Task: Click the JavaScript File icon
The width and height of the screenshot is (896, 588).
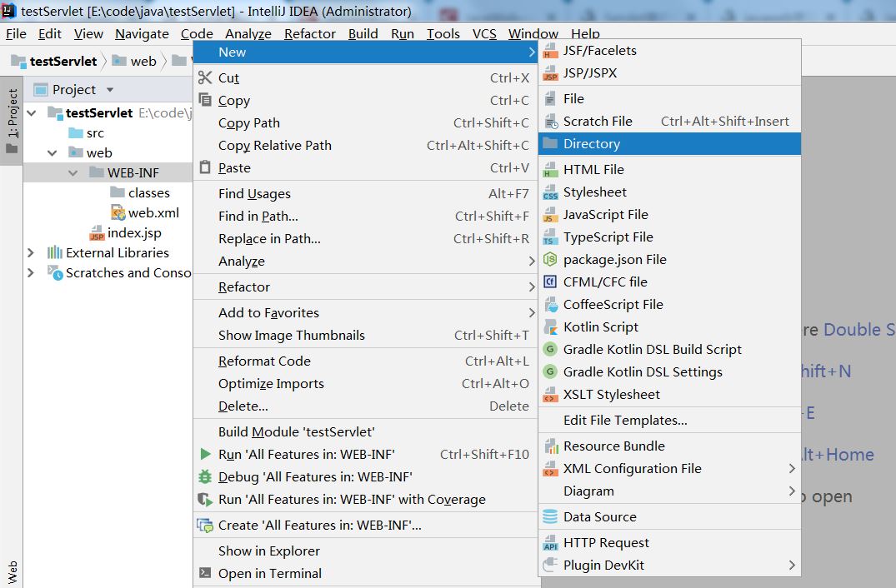Action: pyautogui.click(x=550, y=214)
